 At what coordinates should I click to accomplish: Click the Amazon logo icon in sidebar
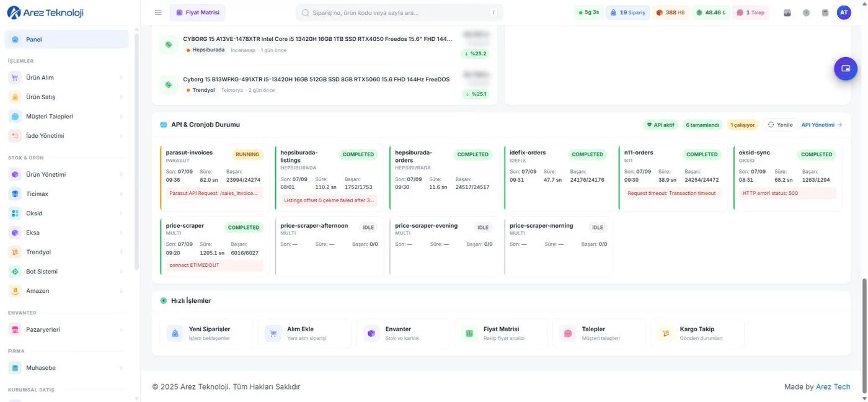(15, 291)
